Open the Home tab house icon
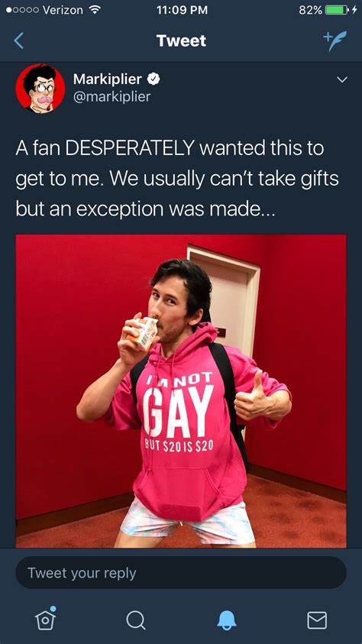The width and height of the screenshot is (362, 644). [x=46, y=619]
